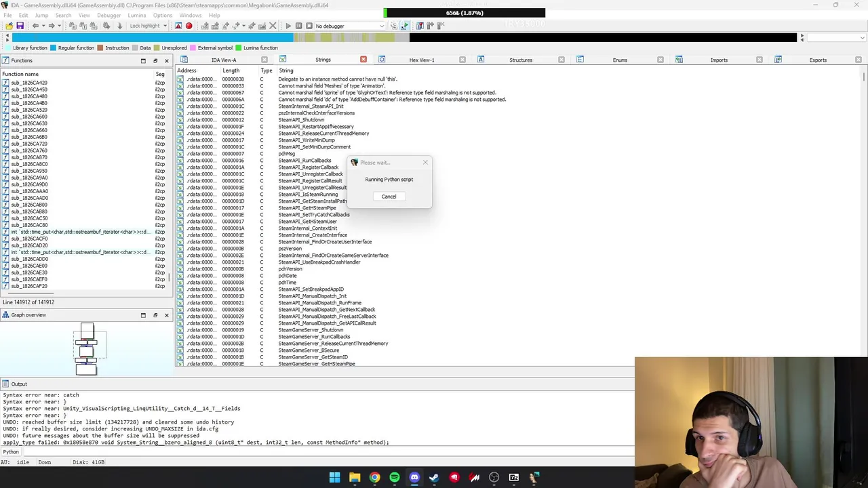Open the Windows Start menu
The image size is (868, 488).
coord(334,477)
